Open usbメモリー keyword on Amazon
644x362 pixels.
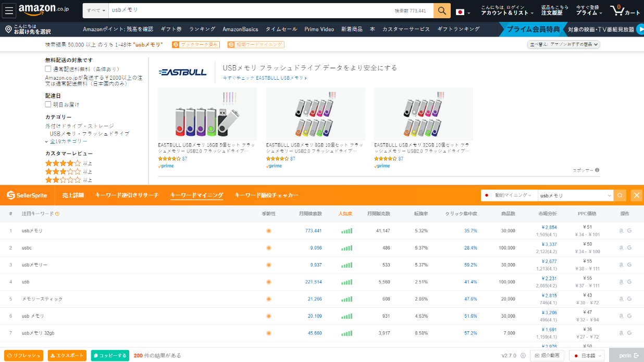[x=621, y=265]
